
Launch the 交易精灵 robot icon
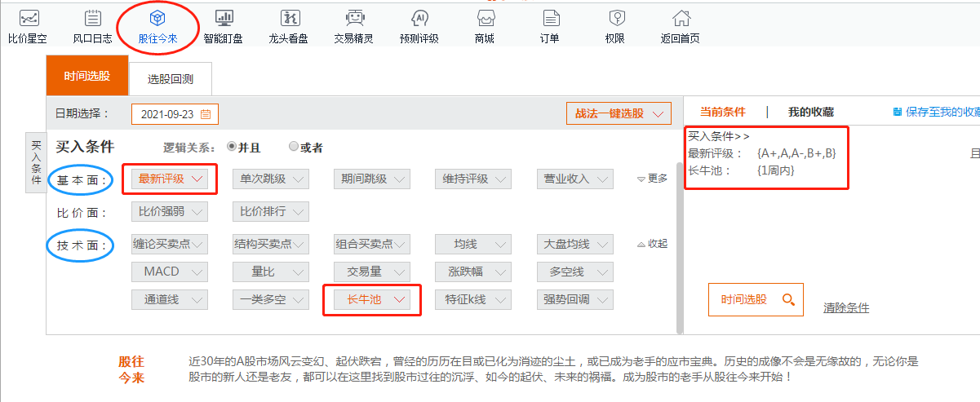tap(353, 20)
